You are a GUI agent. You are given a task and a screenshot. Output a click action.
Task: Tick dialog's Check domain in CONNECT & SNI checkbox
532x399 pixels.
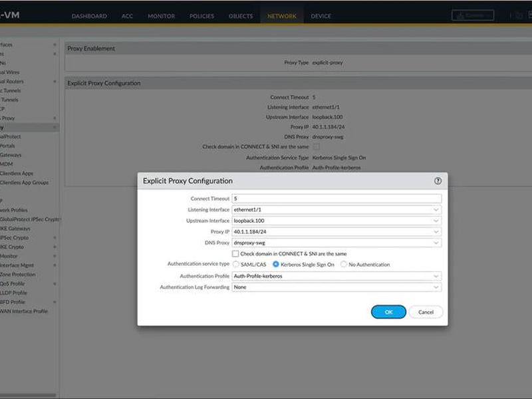(235, 253)
